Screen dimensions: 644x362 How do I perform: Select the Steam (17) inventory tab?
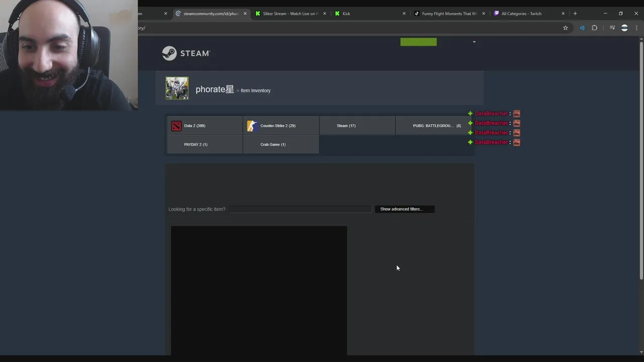point(357,126)
